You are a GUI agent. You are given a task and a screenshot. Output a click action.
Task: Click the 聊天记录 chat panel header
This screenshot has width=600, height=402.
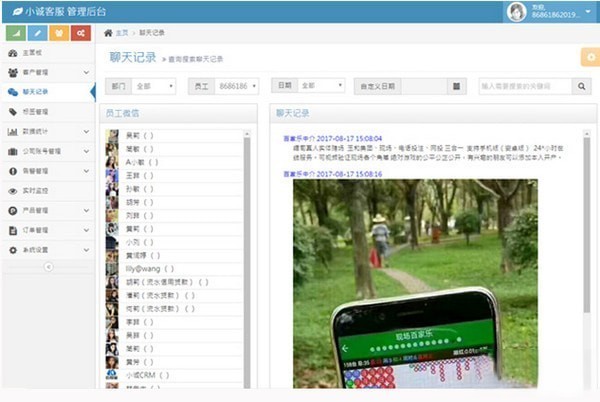433,113
